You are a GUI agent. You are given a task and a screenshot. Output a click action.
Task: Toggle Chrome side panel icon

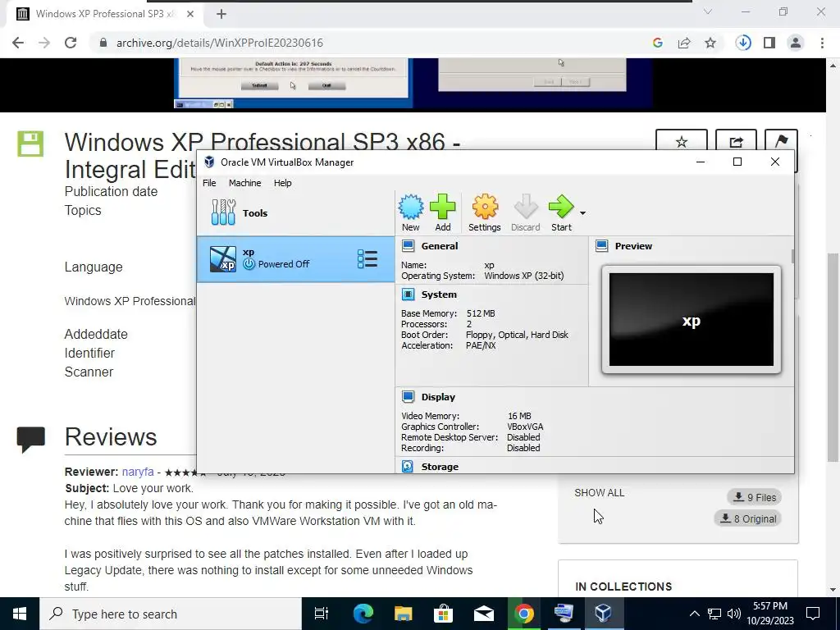point(769,43)
